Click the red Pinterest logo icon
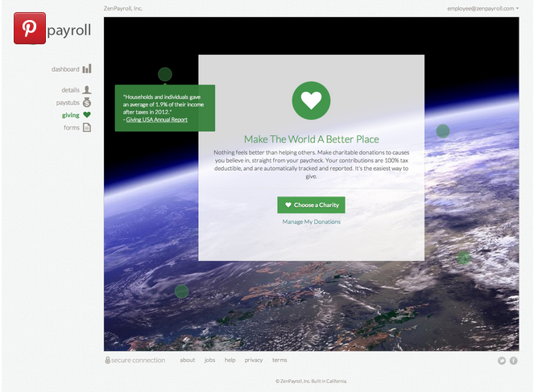This screenshot has width=534, height=392. 30,29
